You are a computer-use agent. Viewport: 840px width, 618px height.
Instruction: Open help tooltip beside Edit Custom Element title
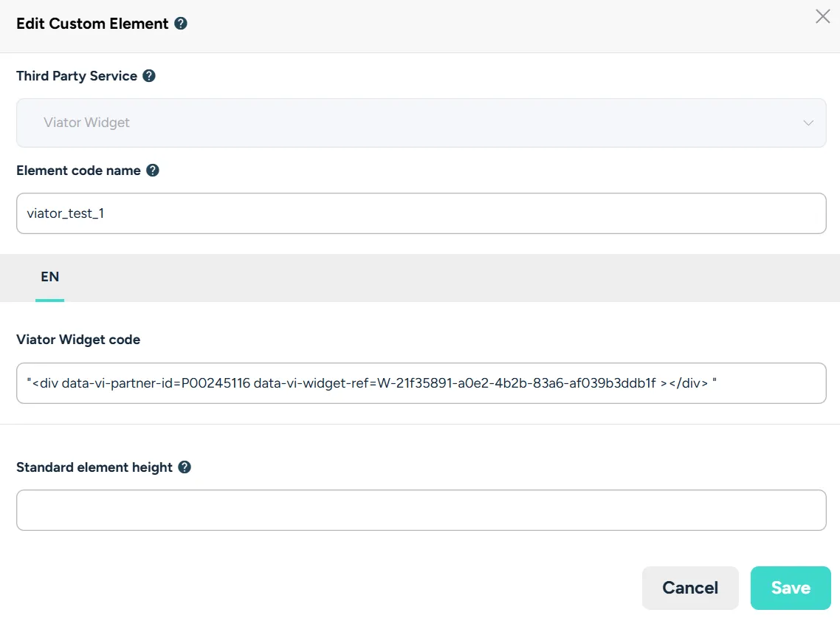[x=181, y=24]
